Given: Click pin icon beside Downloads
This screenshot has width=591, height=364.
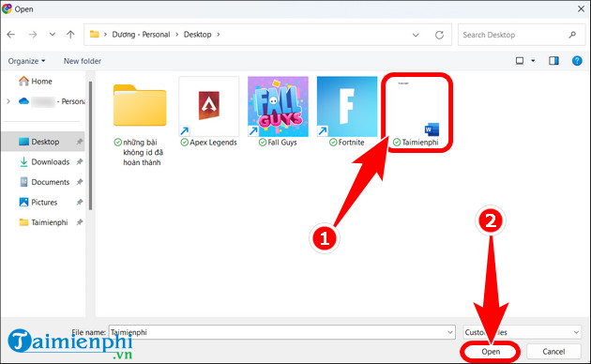Looking at the screenshot, I should pos(79,162).
